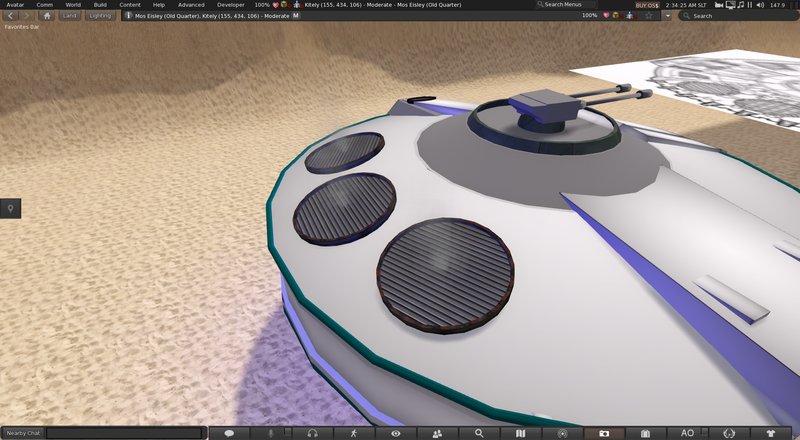The height and width of the screenshot is (440, 800).
Task: Open the magnifier search icon in bottom toolbar
Action: (479, 433)
